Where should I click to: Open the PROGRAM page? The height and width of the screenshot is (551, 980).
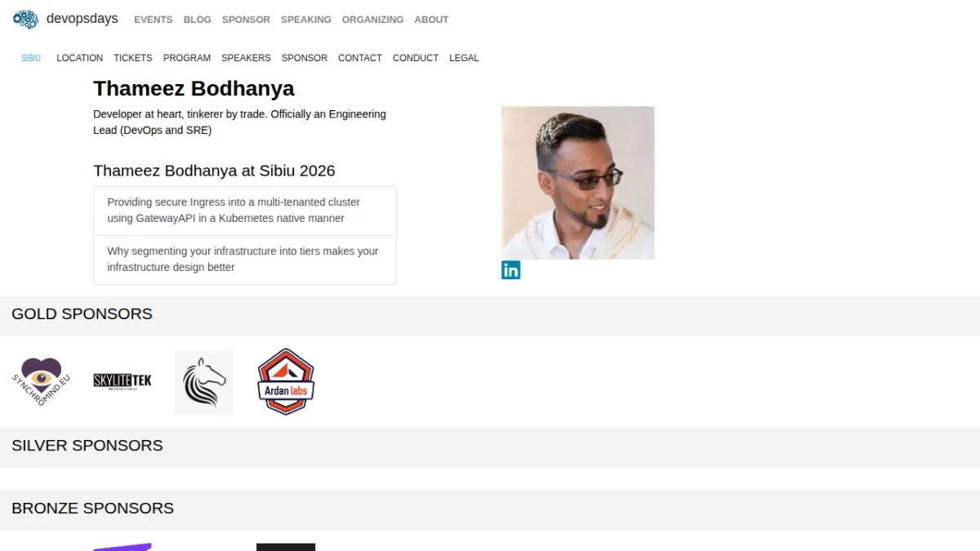187,58
